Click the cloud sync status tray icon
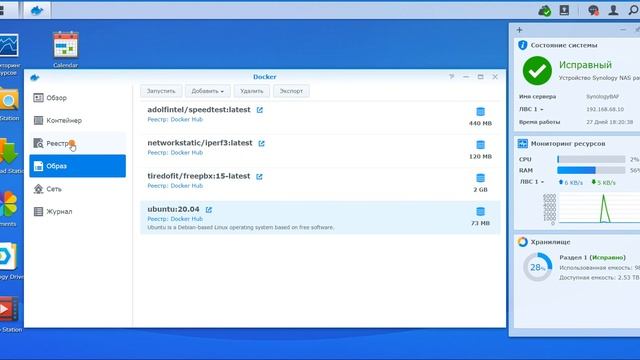 point(544,11)
